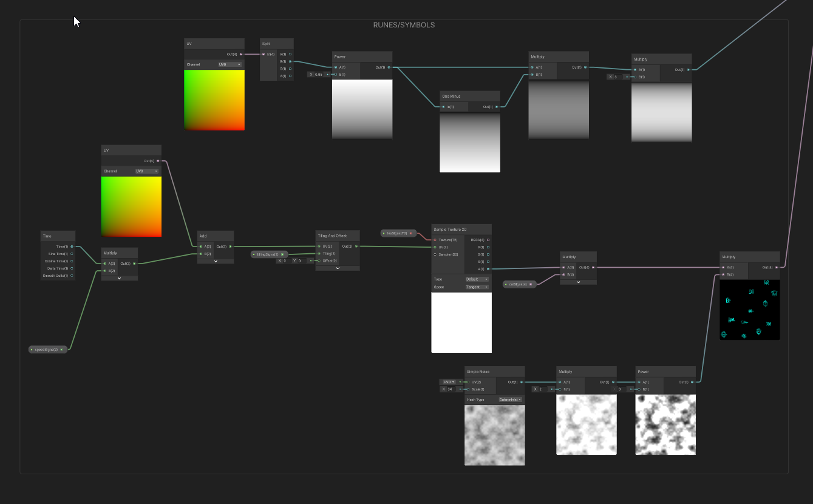Click the Simple Noise Out(1) port
Viewport: 813px width, 504px height.
(521, 382)
